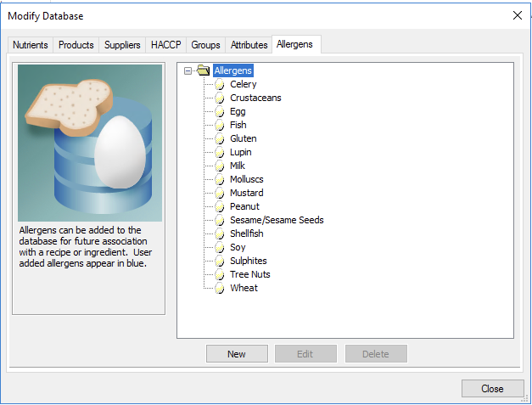Click the Soy allergen icon

[220, 247]
